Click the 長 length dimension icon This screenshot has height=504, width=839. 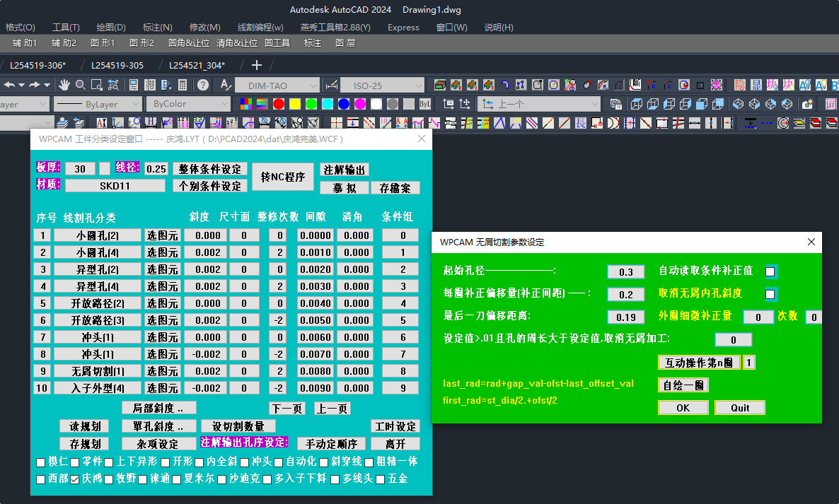(x=581, y=124)
